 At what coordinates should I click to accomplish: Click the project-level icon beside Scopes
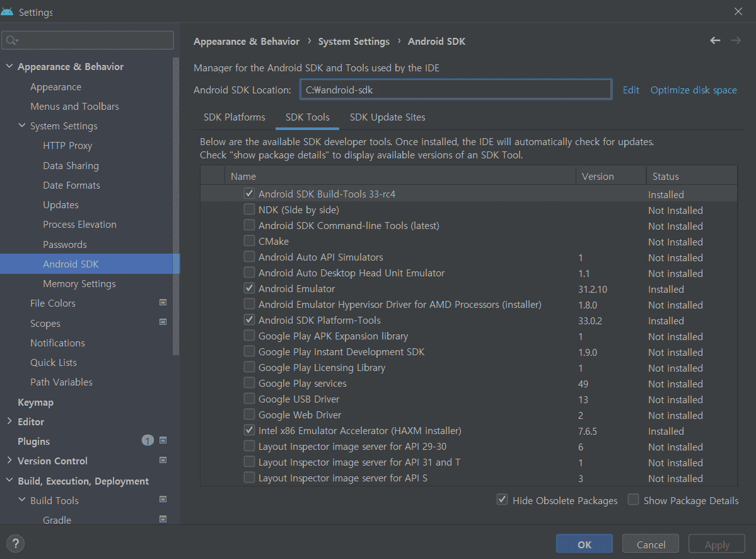click(x=163, y=322)
